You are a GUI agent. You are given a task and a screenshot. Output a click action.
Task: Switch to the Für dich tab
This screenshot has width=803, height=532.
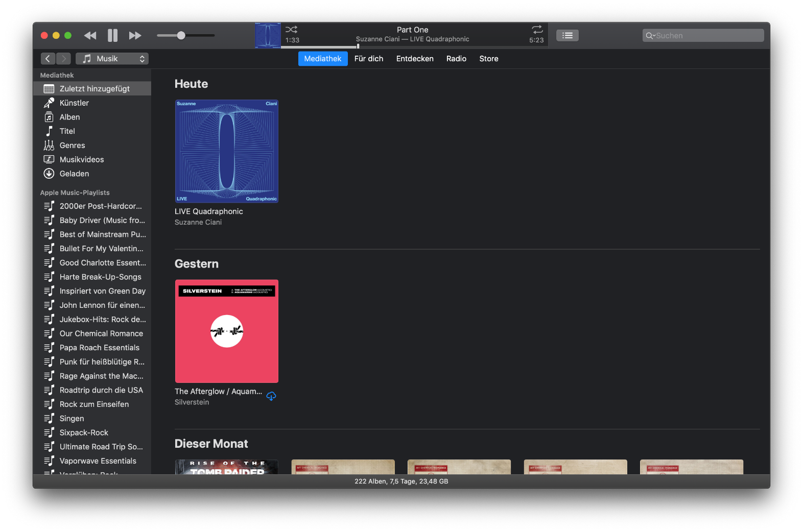click(368, 59)
